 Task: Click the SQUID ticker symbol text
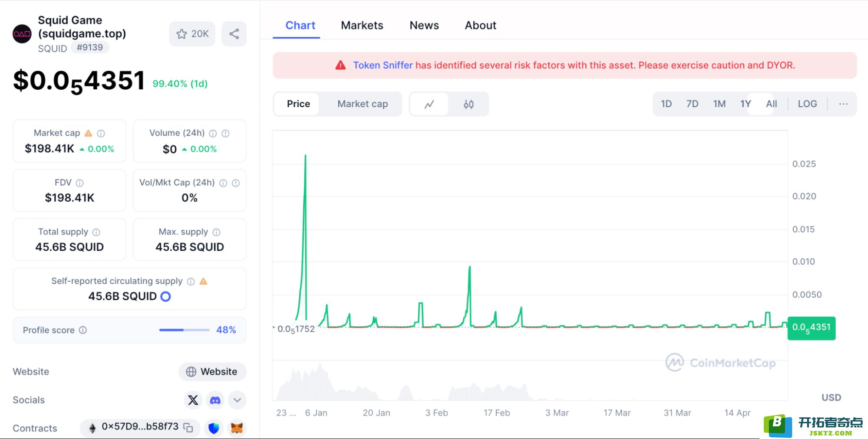coord(53,49)
